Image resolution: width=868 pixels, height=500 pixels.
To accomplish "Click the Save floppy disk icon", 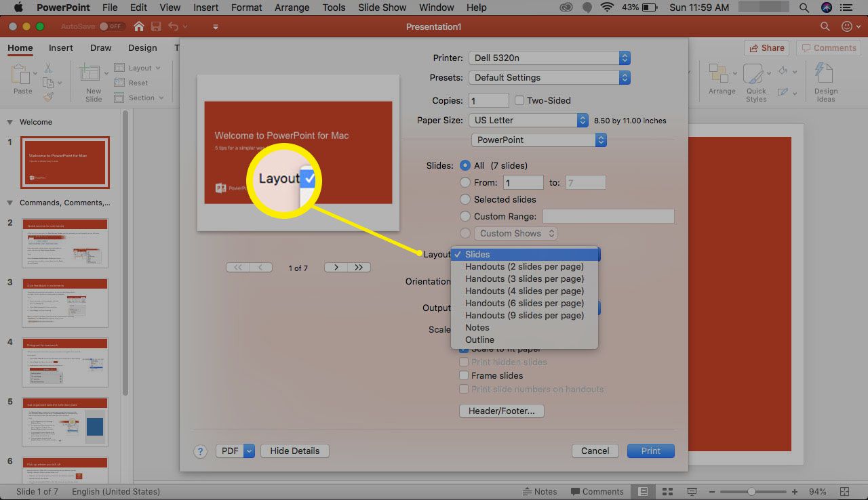I will [157, 26].
